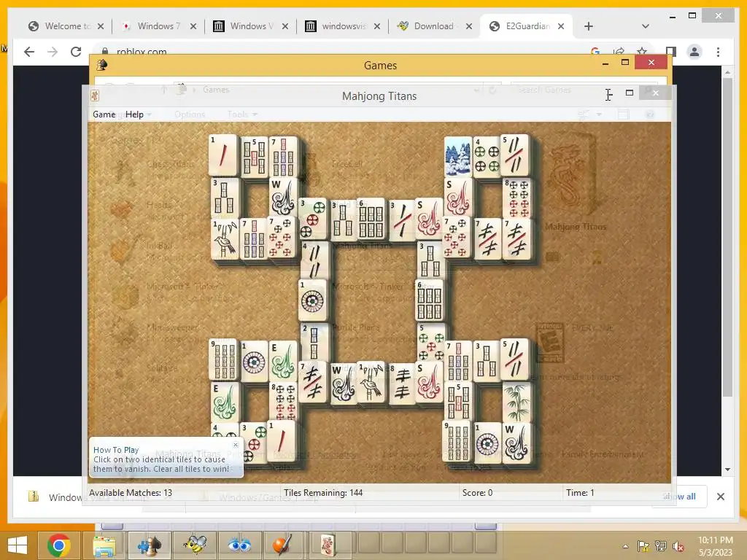Select the W wind tile below the bamboo plant tile

(x=516, y=443)
